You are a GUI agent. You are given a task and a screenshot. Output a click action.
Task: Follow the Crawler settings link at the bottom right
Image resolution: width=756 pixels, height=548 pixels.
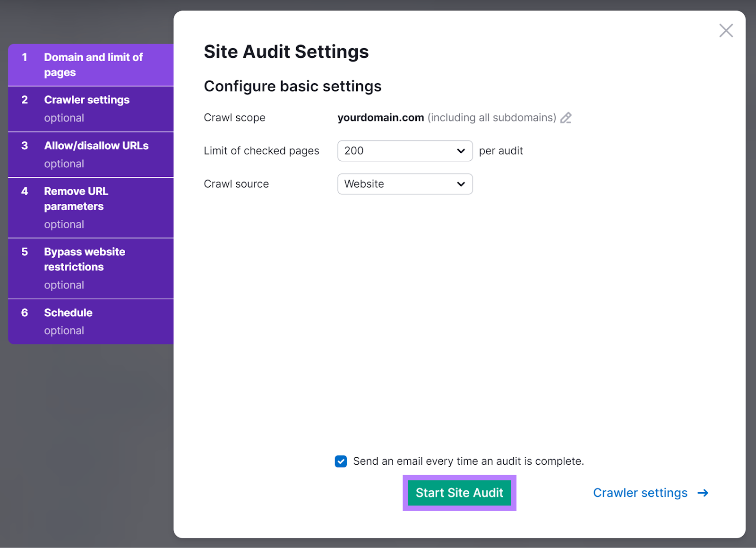[x=640, y=493]
